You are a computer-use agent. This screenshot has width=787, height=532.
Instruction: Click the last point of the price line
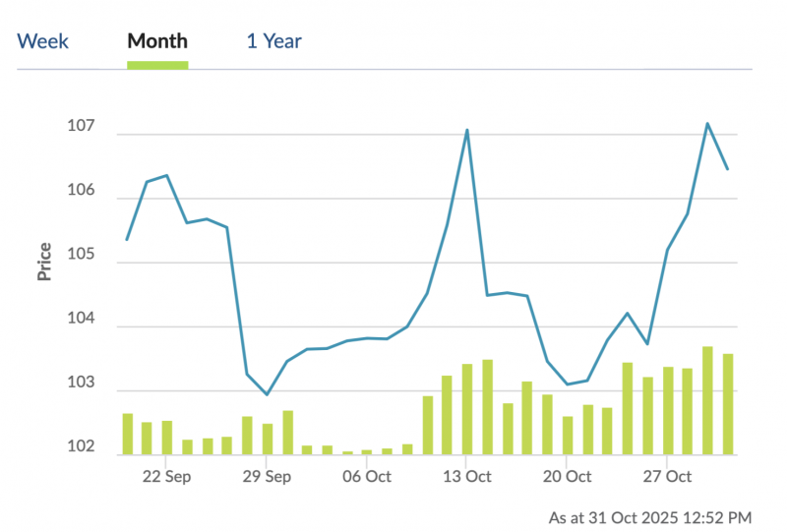click(727, 169)
